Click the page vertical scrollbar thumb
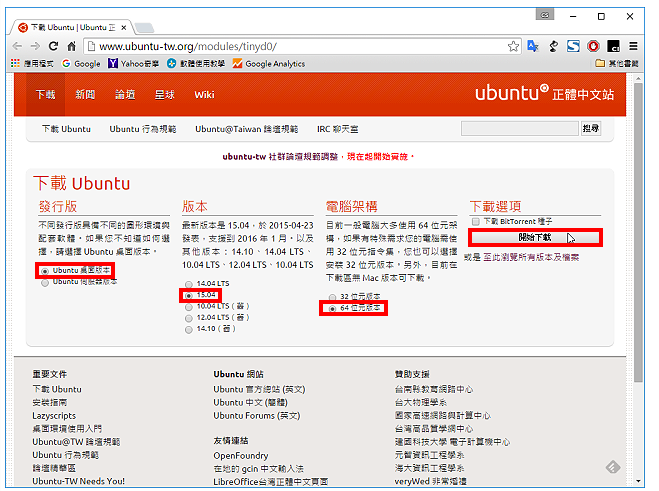659x491 pixels. (x=638, y=232)
